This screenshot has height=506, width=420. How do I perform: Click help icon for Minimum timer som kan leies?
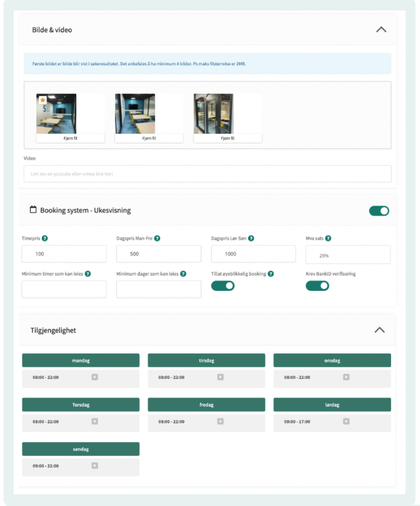tap(88, 274)
